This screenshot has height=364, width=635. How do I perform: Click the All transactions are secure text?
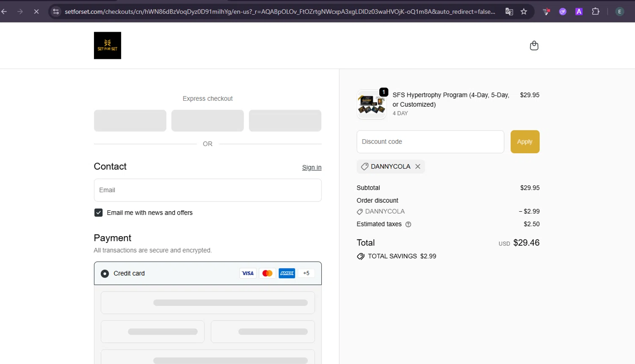(x=152, y=250)
